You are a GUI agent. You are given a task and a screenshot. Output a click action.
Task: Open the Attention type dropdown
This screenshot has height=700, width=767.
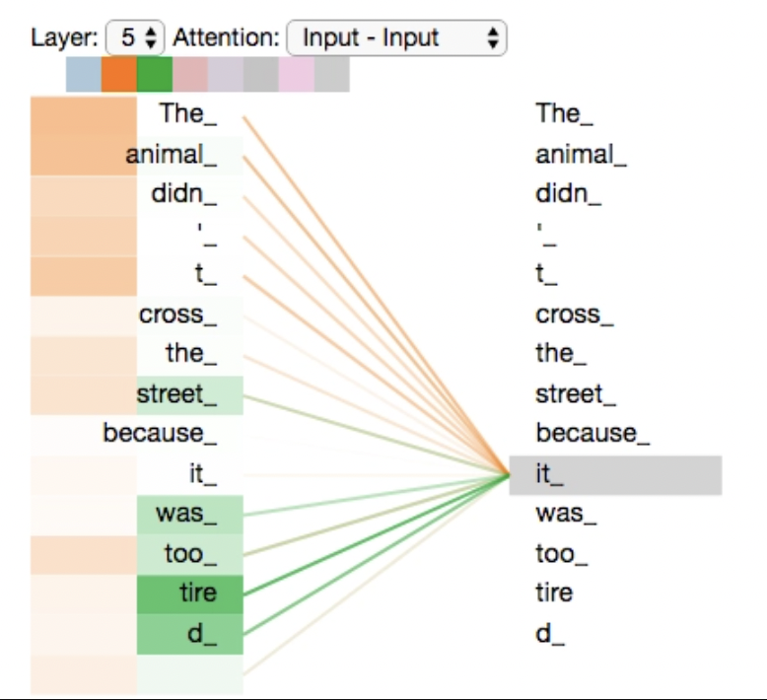[x=396, y=37]
